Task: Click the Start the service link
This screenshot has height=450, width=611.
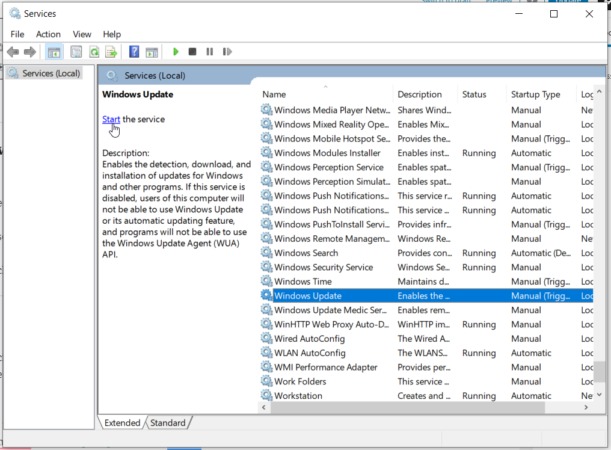Action: pyautogui.click(x=111, y=119)
